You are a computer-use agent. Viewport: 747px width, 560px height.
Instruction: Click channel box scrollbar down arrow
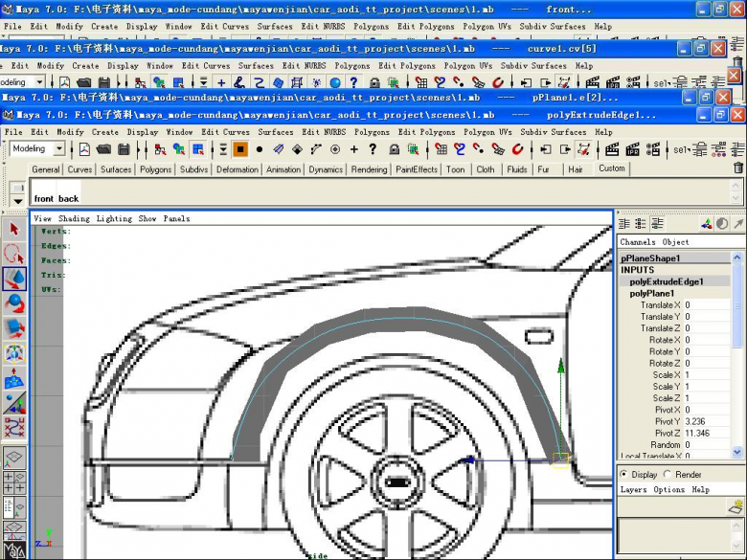736,452
